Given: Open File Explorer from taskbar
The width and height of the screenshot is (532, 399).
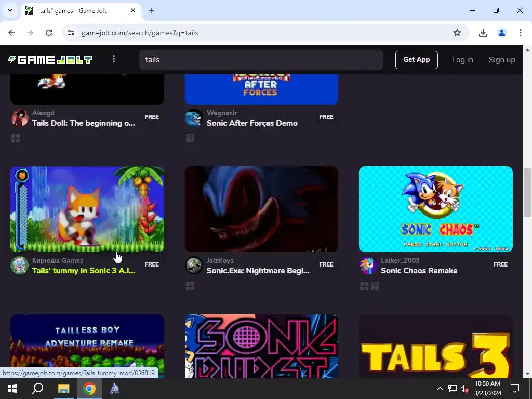Looking at the screenshot, I should pos(63,389).
